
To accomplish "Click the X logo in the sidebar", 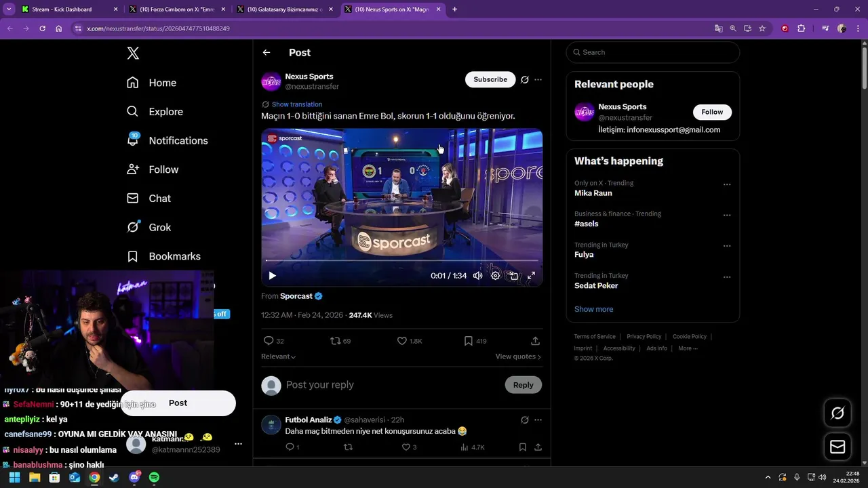I will pyautogui.click(x=133, y=54).
